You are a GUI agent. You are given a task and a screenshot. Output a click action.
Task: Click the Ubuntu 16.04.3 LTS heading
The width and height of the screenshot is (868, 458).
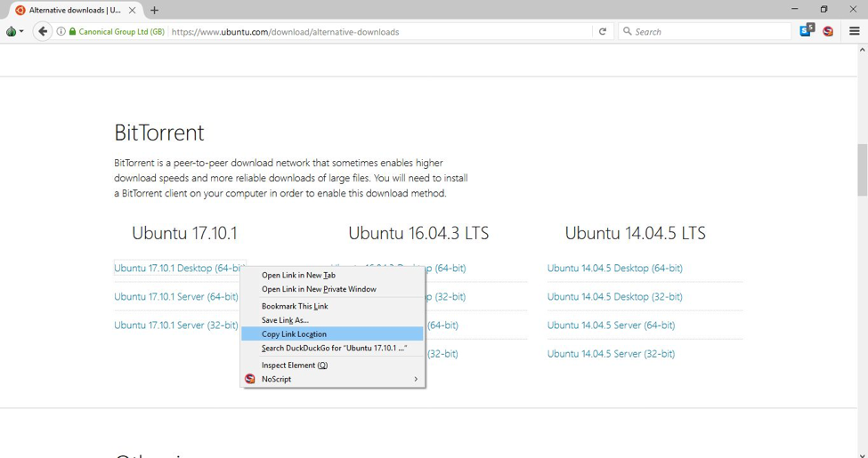point(418,233)
